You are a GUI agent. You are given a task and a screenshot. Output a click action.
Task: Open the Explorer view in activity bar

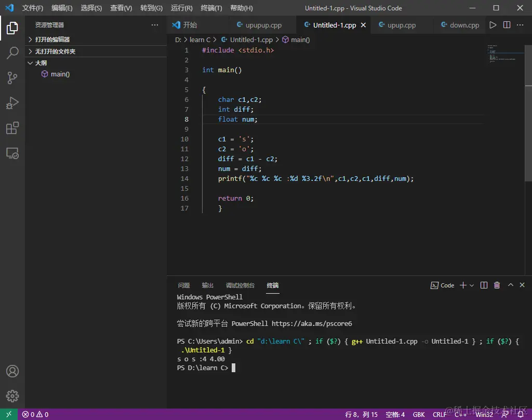pos(12,28)
